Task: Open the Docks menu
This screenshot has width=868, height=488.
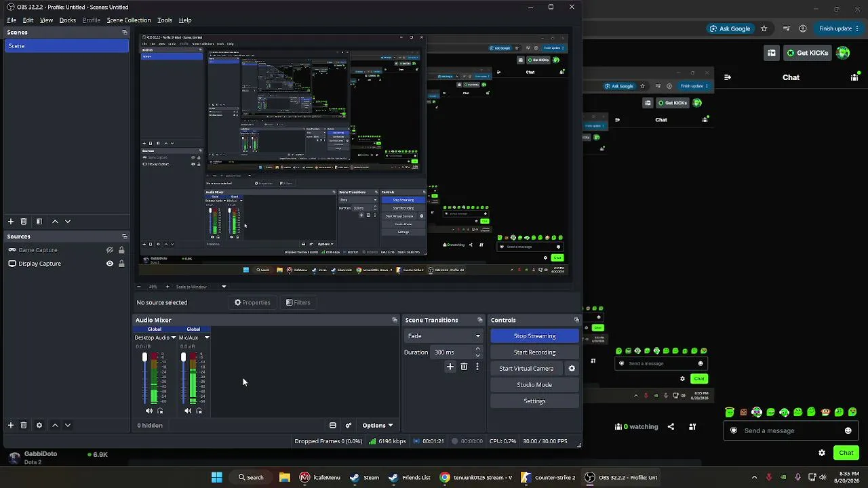Action: [68, 20]
